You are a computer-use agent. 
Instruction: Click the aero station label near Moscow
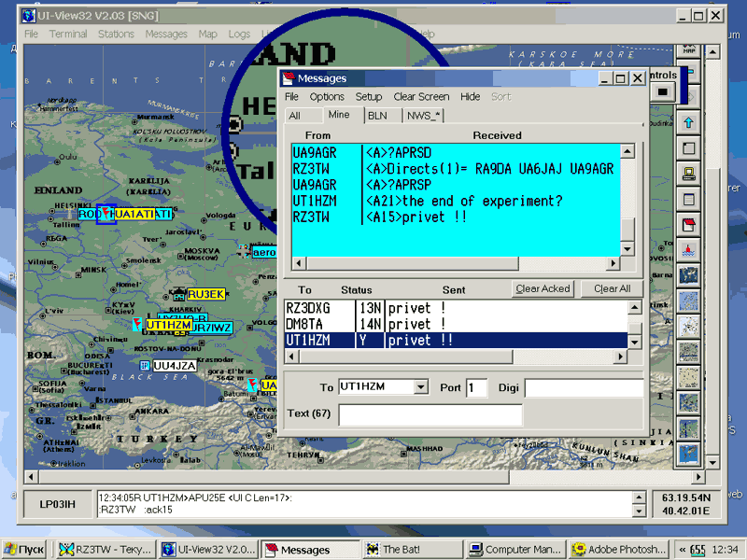tap(264, 252)
